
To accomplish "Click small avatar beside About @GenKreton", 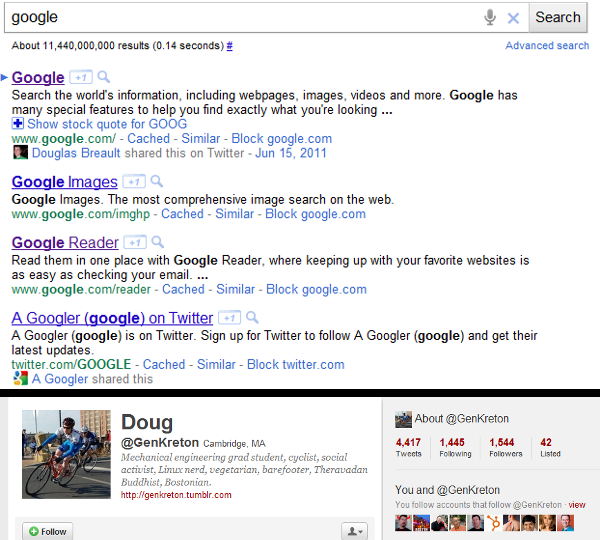I will click(403, 419).
